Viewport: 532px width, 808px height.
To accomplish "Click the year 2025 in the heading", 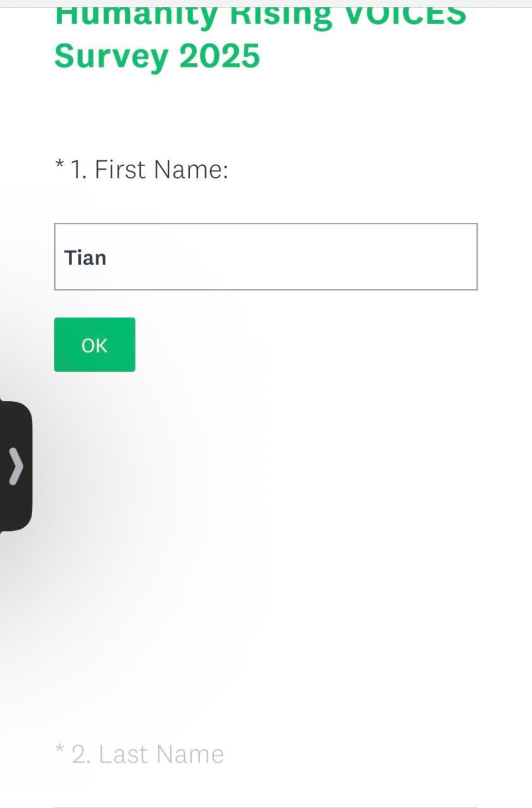I will click(220, 56).
